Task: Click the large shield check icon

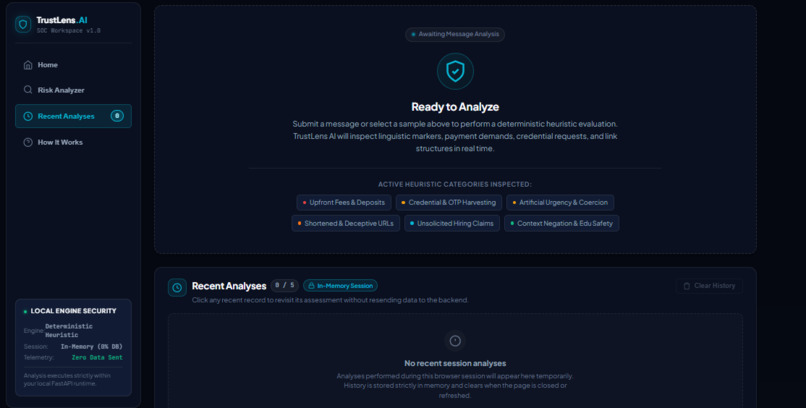Action: (455, 71)
